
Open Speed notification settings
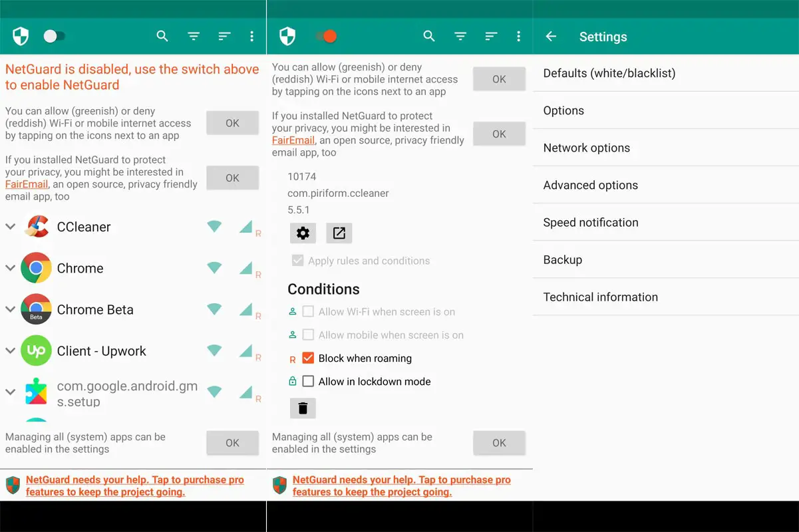[x=666, y=222]
